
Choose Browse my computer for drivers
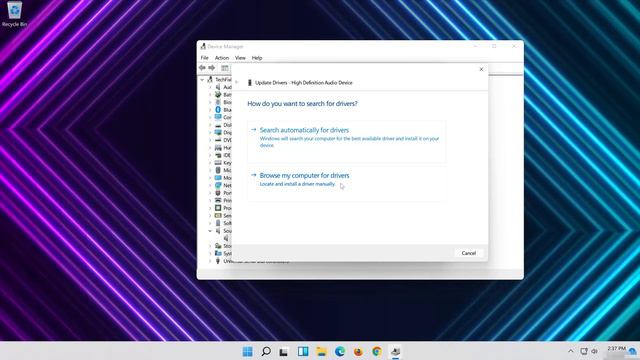tap(346, 184)
